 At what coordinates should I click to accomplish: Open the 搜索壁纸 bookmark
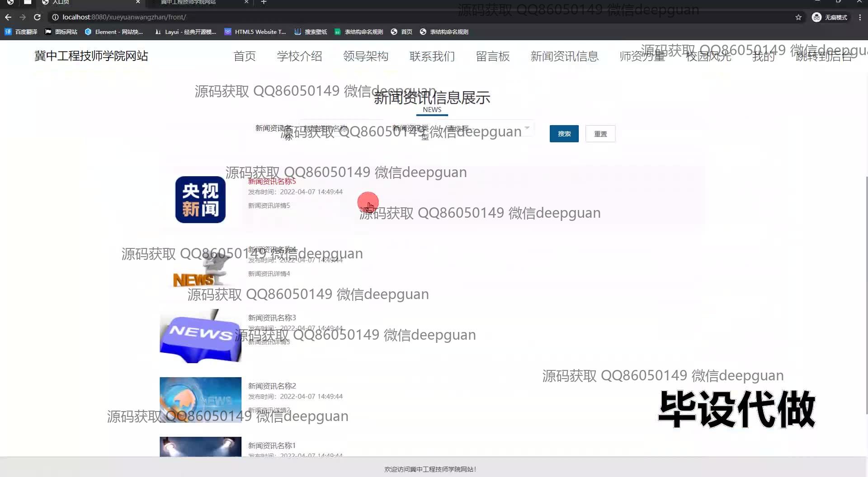311,32
